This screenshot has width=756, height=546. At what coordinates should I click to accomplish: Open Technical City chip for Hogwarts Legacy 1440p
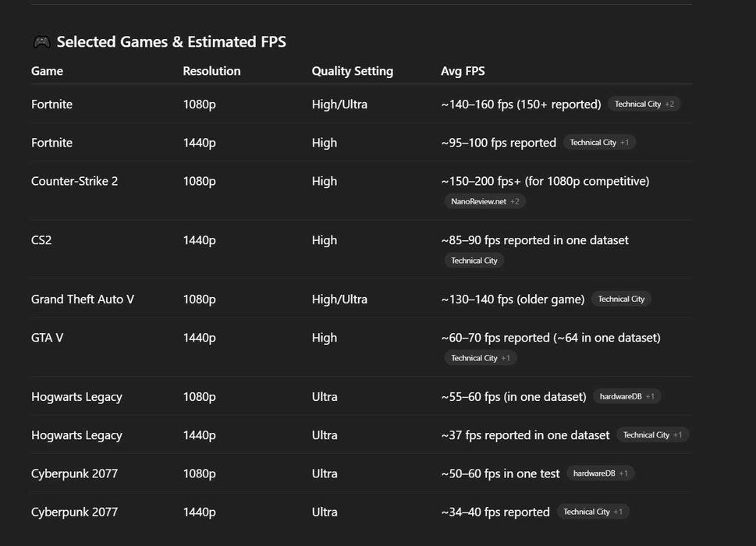coord(645,435)
